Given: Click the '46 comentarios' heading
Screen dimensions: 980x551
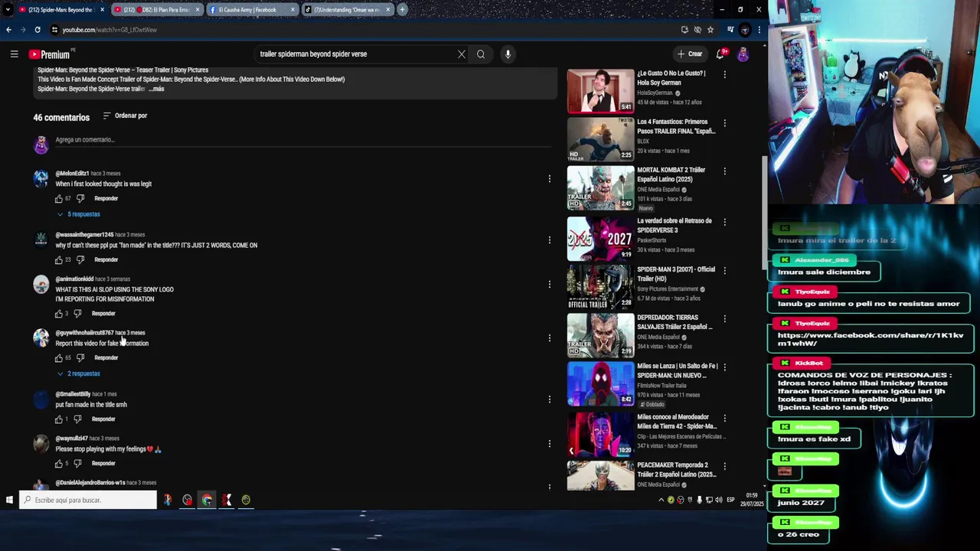Looking at the screenshot, I should [x=61, y=118].
